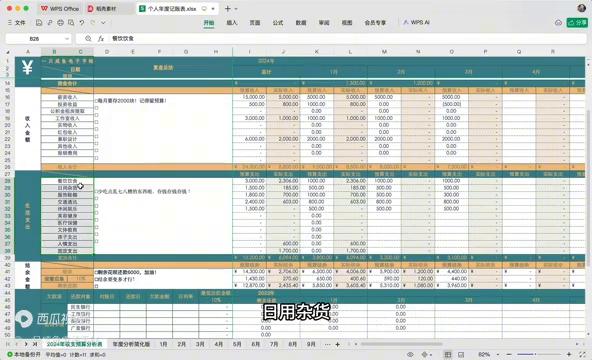This screenshot has height=360, width=592.
Task: Tick the checkbox before 每月要存2000块
Action: pyautogui.click(x=96, y=101)
